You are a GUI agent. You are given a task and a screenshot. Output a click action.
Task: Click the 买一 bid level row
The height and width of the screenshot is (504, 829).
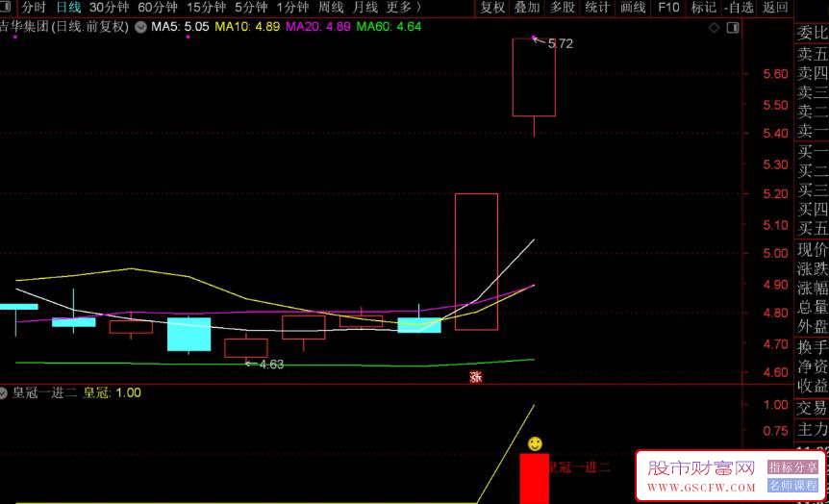(812, 152)
